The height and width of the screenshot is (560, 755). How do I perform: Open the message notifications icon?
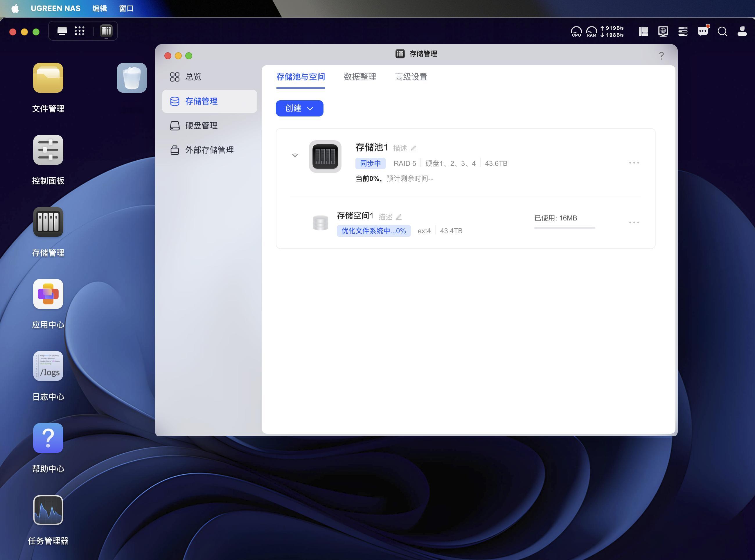click(x=703, y=31)
